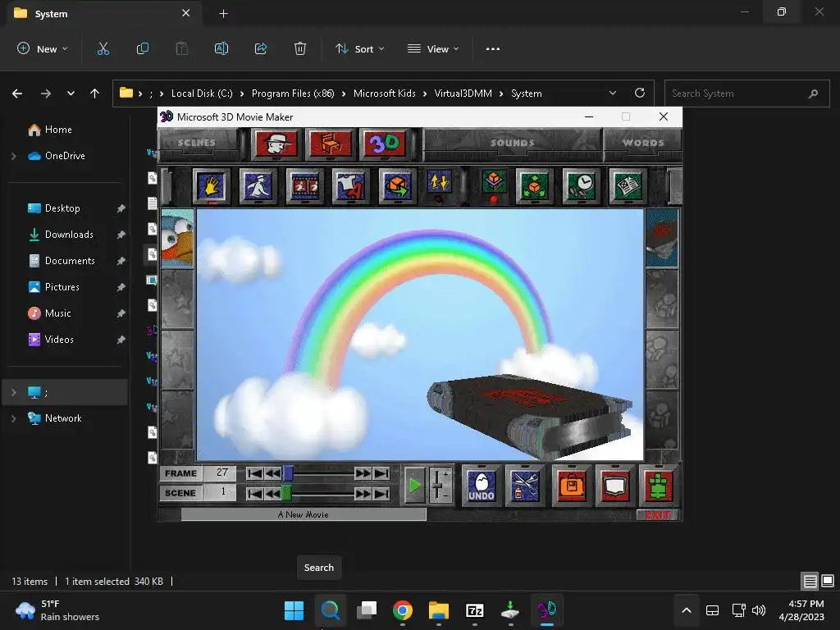
Task: Click the McZee bird portrait thumbnail
Action: [177, 239]
